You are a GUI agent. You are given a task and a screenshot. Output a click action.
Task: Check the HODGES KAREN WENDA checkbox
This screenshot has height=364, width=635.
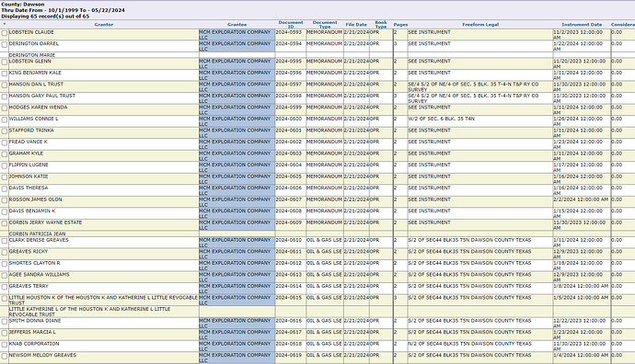coord(4,108)
